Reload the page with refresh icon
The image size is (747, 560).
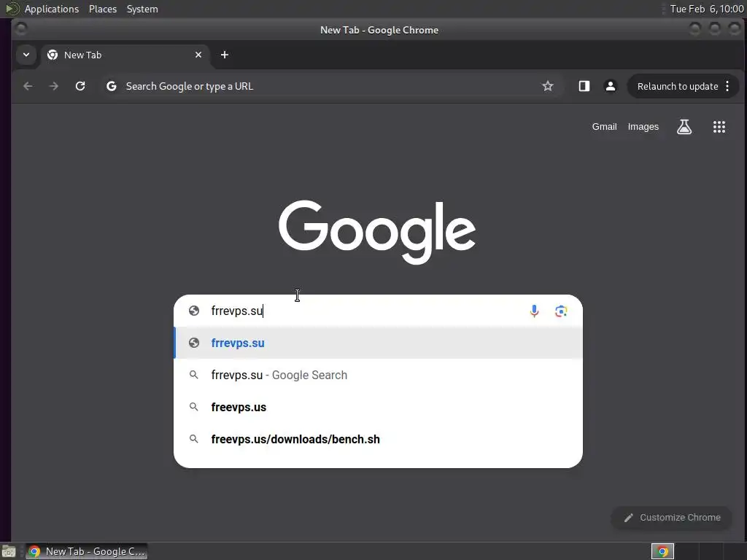tap(80, 86)
